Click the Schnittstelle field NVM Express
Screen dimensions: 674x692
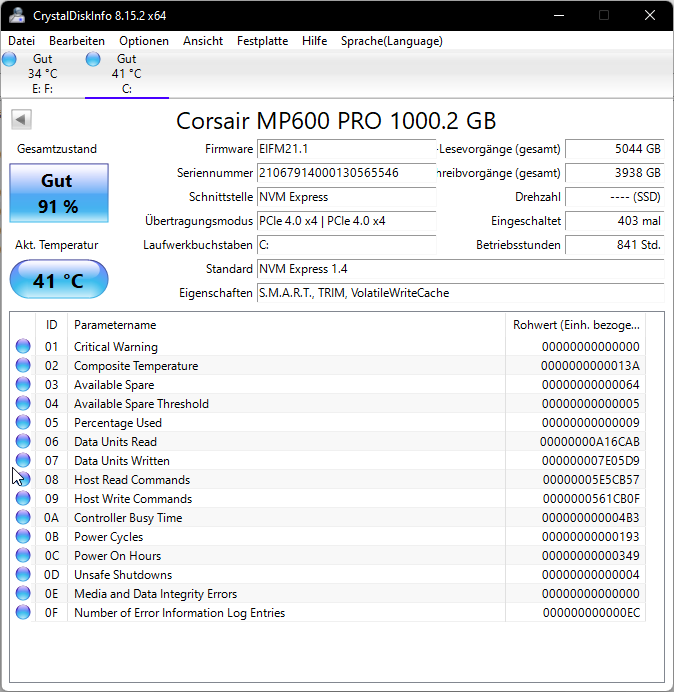point(346,197)
